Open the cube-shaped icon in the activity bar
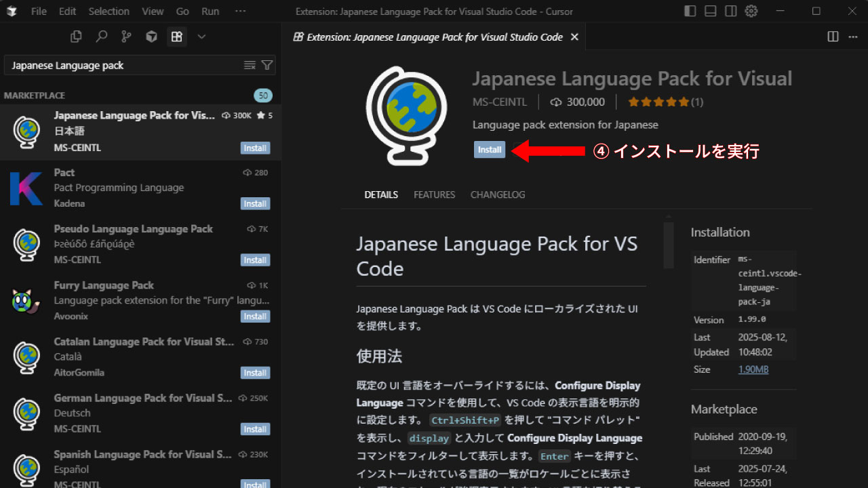868x488 pixels. coord(151,37)
